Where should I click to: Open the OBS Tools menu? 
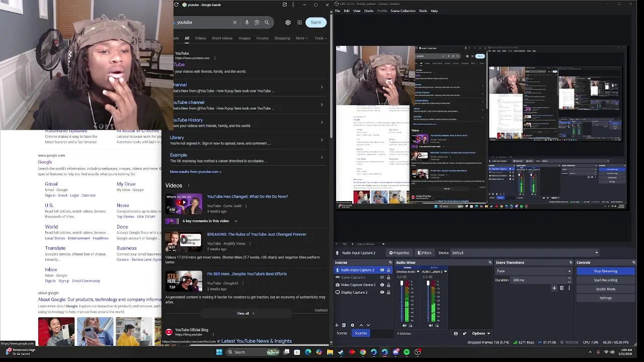[x=423, y=11]
